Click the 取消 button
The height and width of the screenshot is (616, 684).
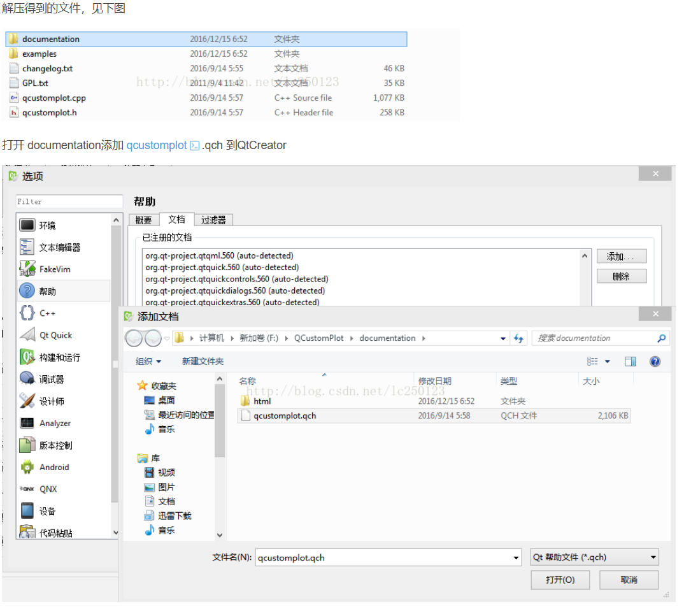[629, 580]
